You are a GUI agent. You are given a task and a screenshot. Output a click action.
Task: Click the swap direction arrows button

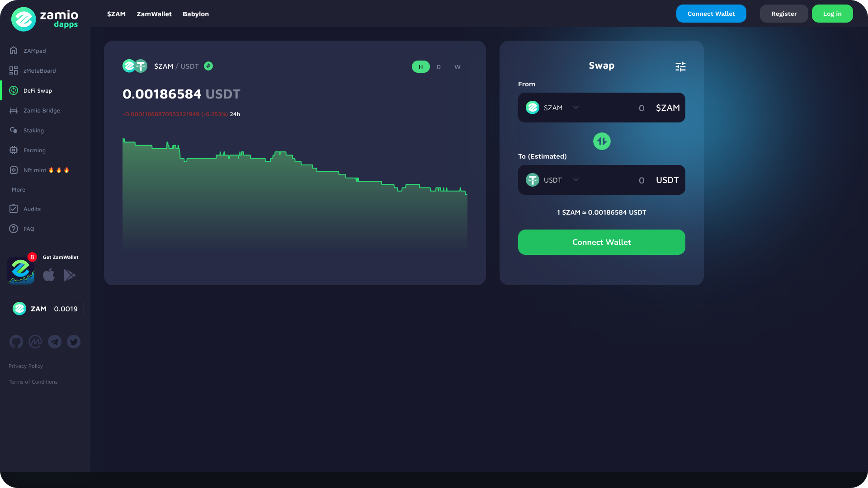(602, 141)
